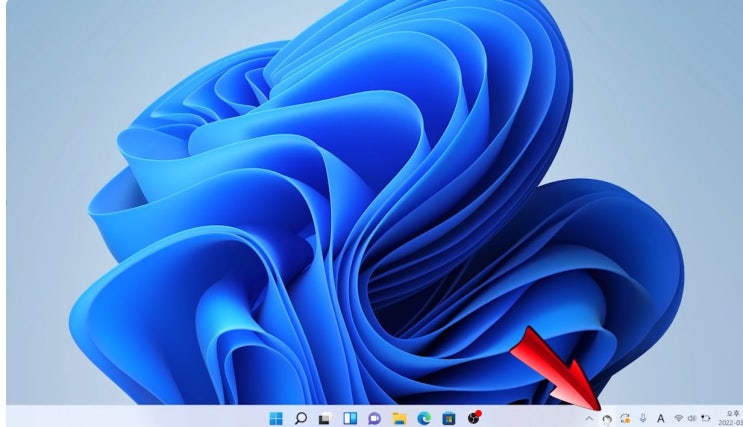Viewport: 743px width, 427px height.
Task: Click the battery status icon
Action: pos(706,418)
